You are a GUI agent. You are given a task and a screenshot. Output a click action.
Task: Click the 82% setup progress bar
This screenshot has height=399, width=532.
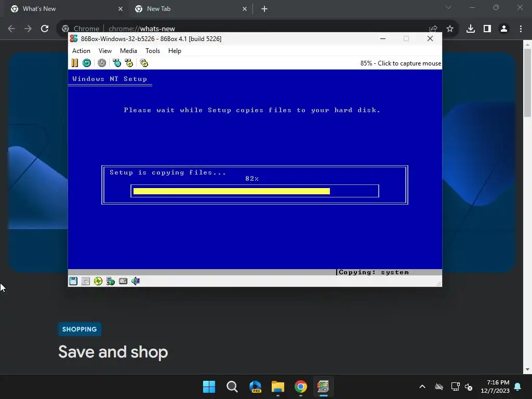(x=255, y=191)
